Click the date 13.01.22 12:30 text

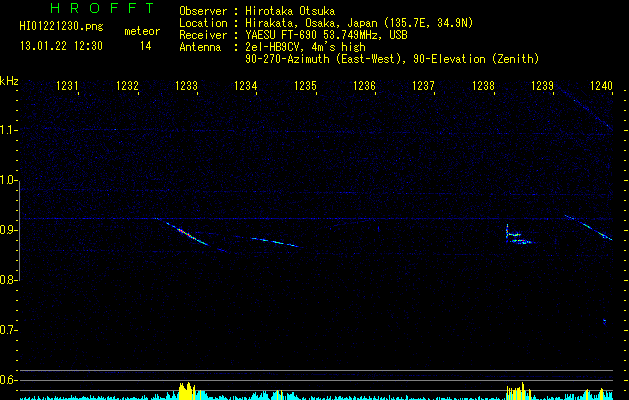click(61, 46)
